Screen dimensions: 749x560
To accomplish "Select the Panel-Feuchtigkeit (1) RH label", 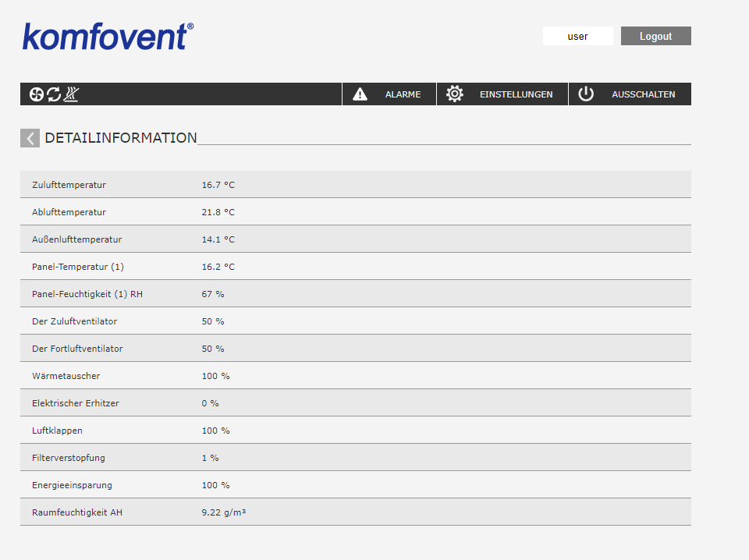I will click(x=87, y=294).
